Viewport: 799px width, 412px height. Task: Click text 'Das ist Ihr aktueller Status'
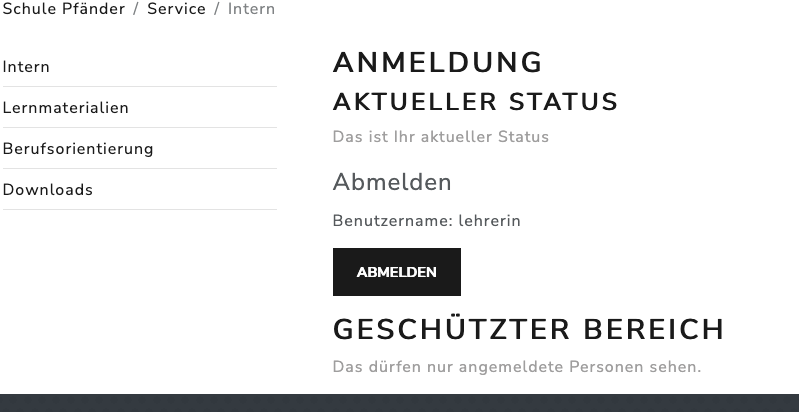click(x=441, y=136)
